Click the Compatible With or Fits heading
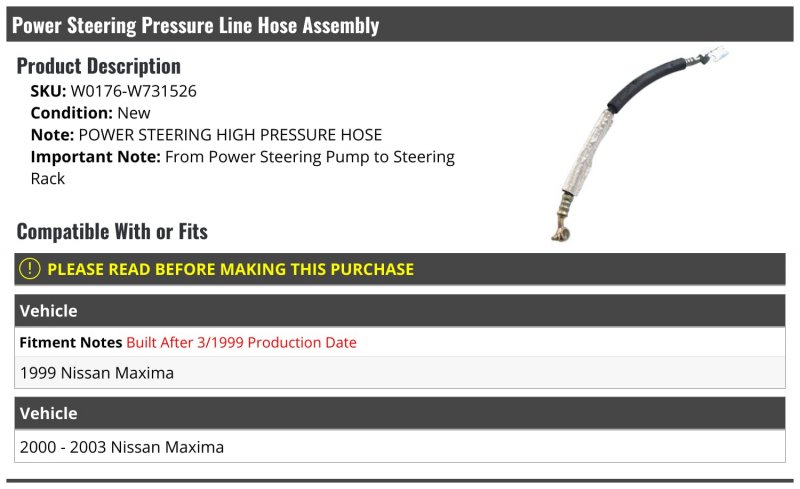 click(112, 231)
